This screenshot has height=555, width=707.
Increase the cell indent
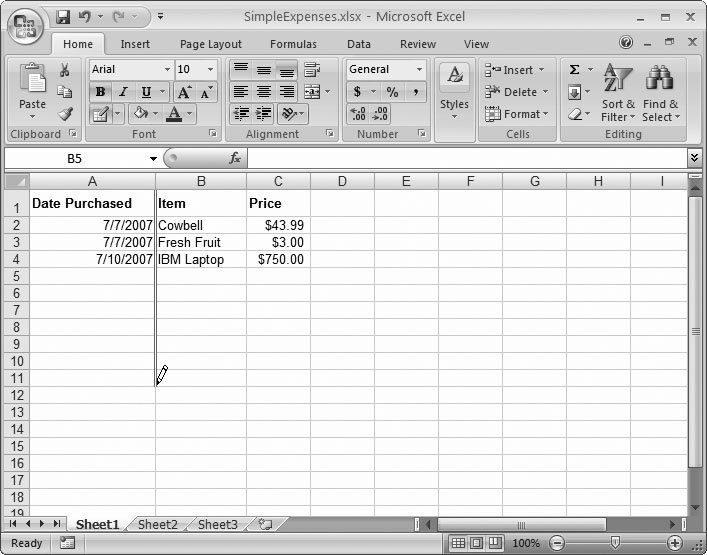point(263,114)
